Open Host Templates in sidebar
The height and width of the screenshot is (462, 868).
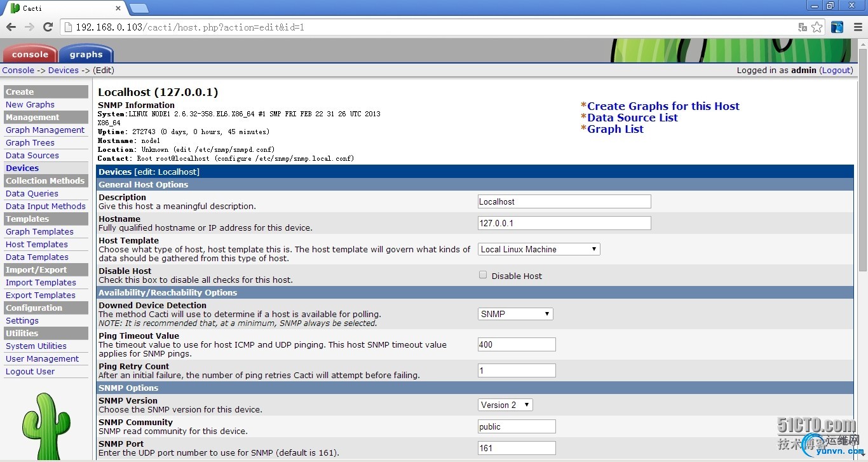[x=36, y=244]
